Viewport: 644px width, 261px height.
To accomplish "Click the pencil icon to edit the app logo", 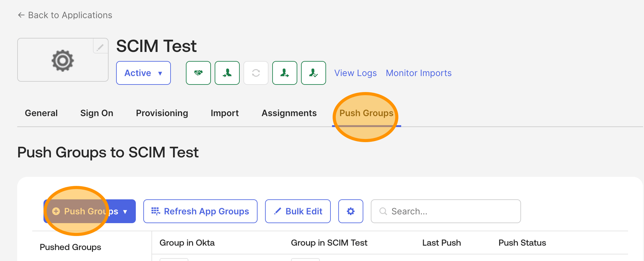I will [100, 47].
